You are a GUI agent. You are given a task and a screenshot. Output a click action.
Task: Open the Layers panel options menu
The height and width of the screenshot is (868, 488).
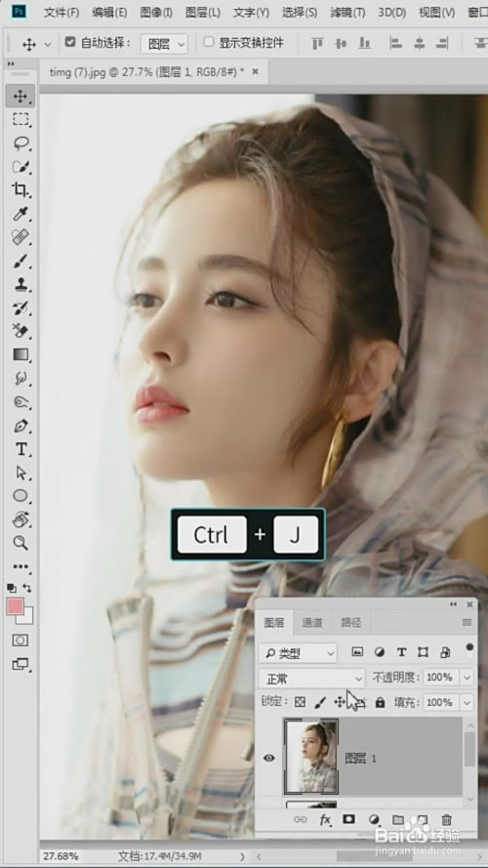tap(467, 622)
